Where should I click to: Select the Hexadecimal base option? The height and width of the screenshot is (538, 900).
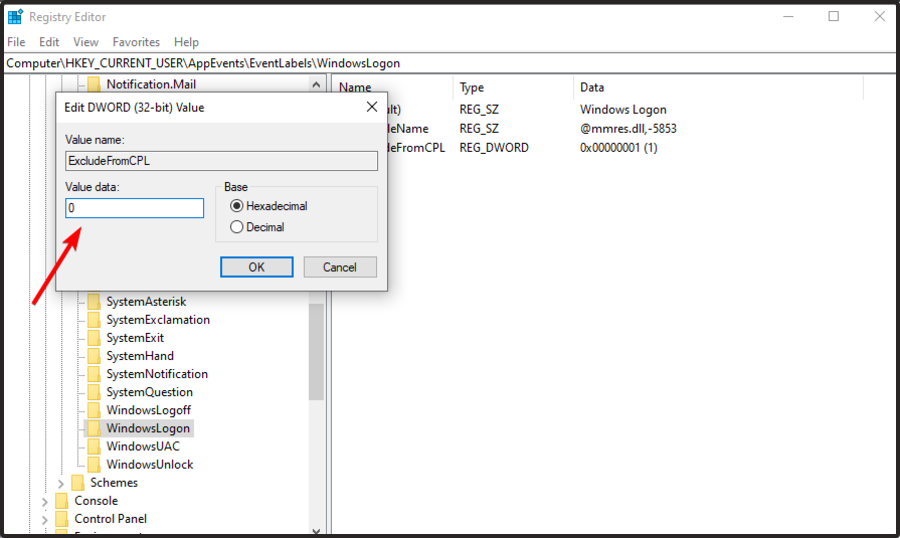pyautogui.click(x=236, y=206)
